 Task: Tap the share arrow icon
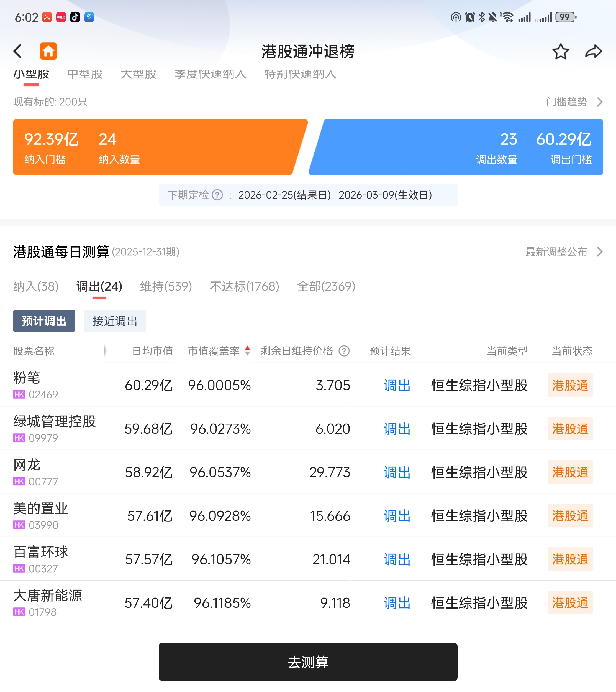593,52
